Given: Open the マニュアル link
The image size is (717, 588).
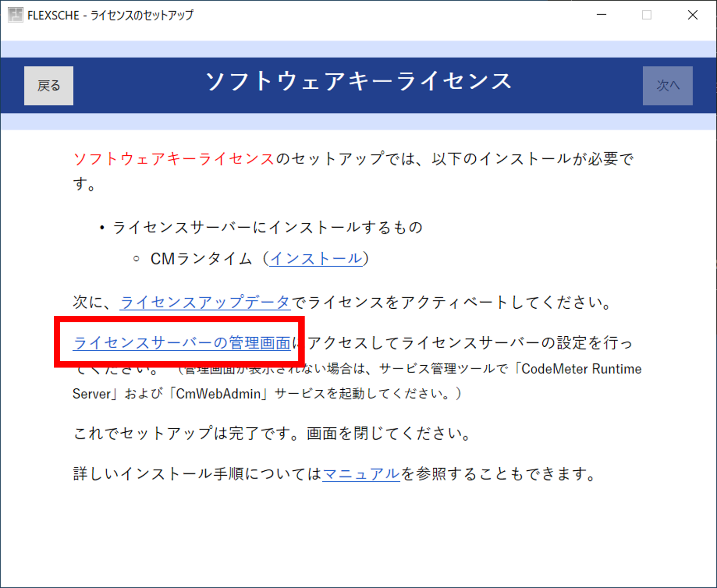Looking at the screenshot, I should click(x=361, y=473).
